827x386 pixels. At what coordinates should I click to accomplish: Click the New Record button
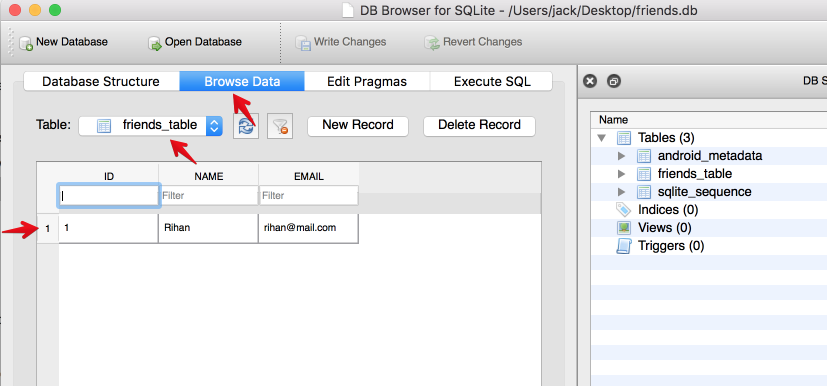(x=358, y=126)
